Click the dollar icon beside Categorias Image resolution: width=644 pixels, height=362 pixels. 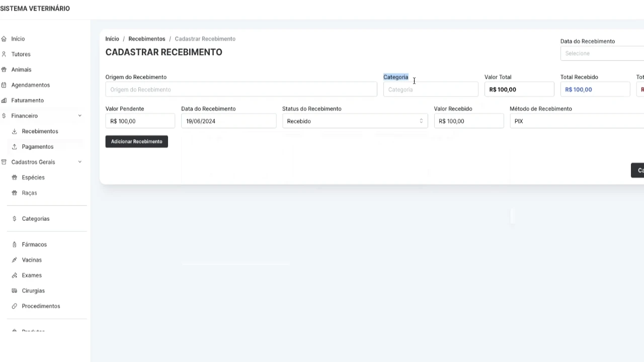point(15,219)
